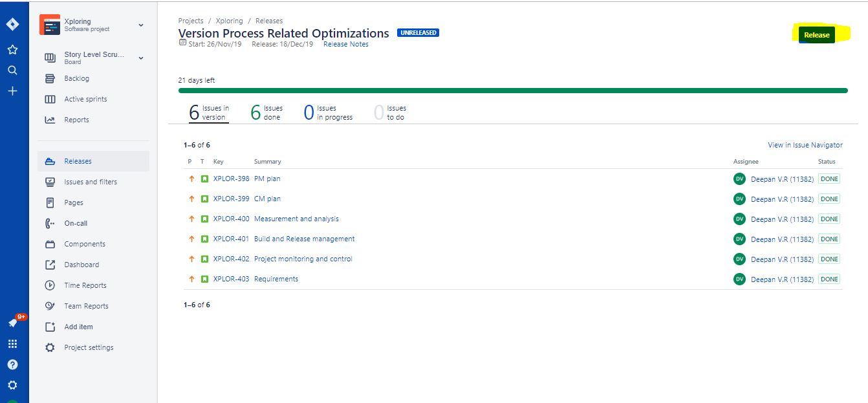Click Projects breadcrumb link
Screen dimensions: 868x403
(x=191, y=21)
